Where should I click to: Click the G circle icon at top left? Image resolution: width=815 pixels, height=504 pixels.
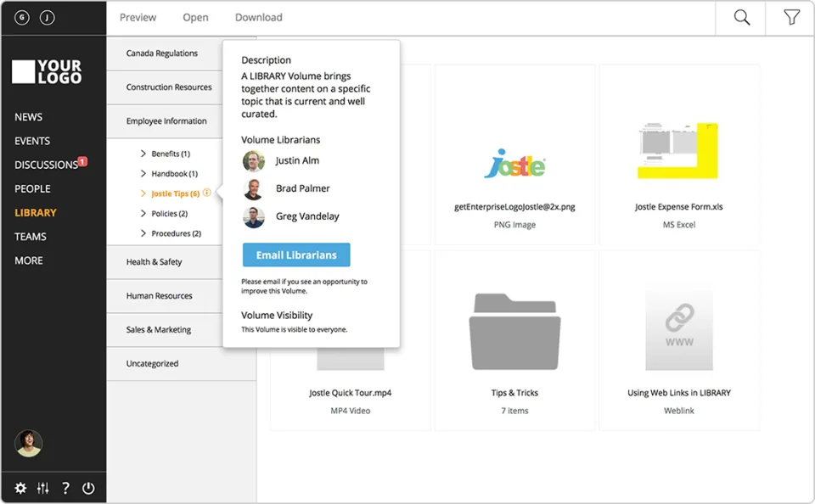tap(22, 18)
